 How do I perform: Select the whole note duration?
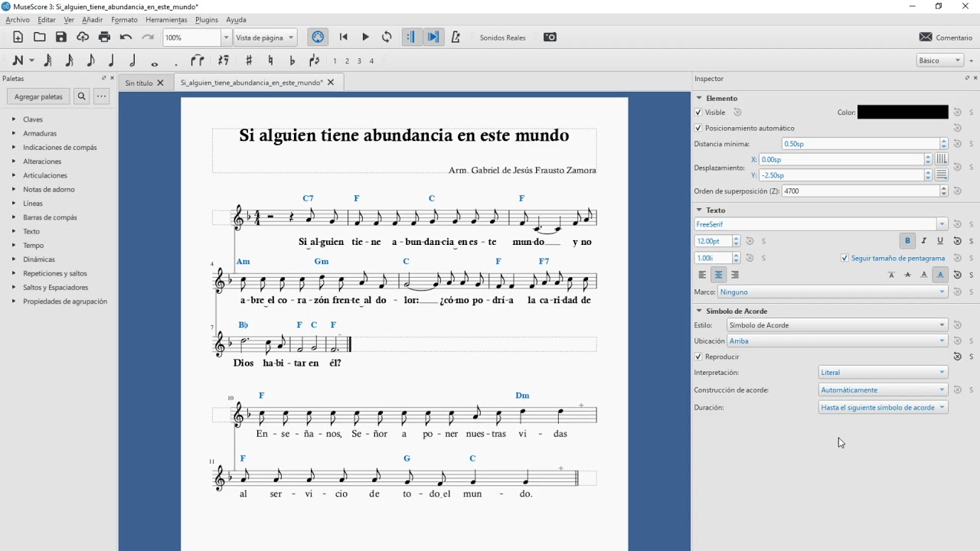click(155, 63)
